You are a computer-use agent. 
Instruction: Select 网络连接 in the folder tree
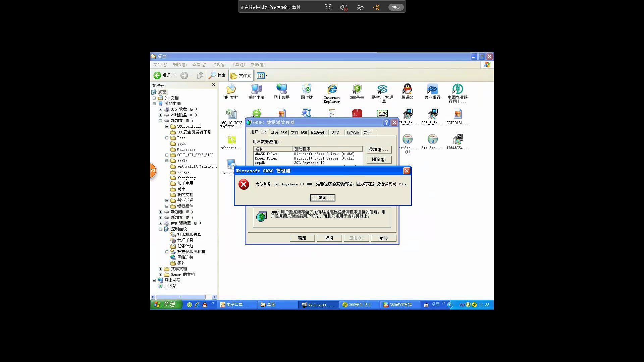[182, 257]
